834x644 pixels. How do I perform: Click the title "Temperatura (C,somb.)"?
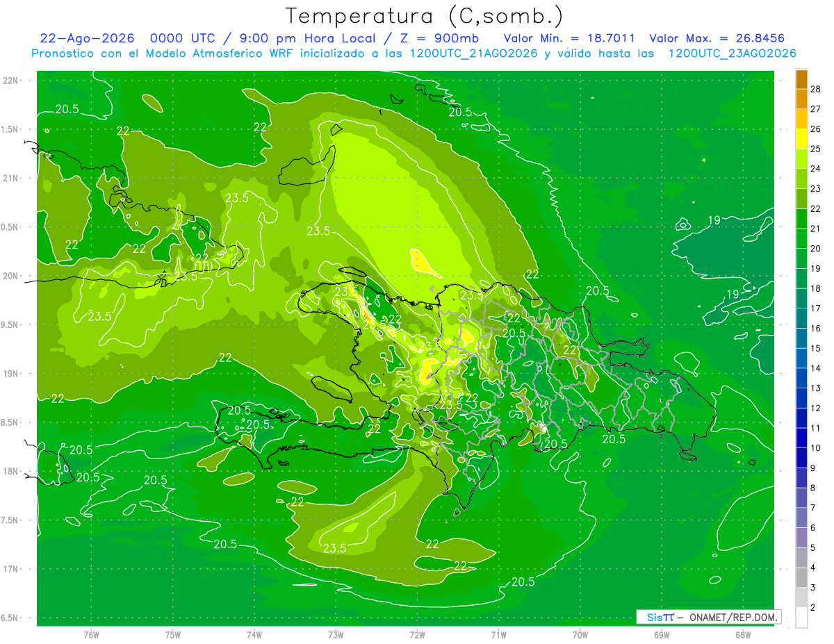(x=424, y=16)
